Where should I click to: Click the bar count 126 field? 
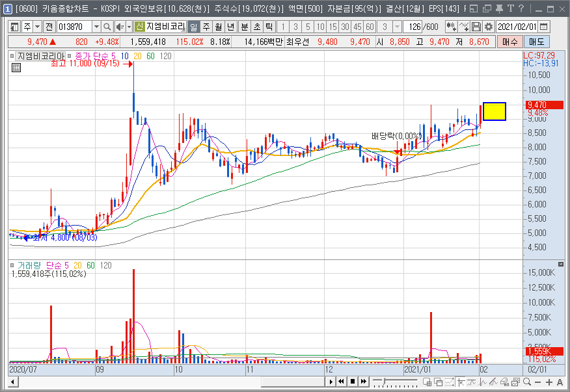[413, 27]
